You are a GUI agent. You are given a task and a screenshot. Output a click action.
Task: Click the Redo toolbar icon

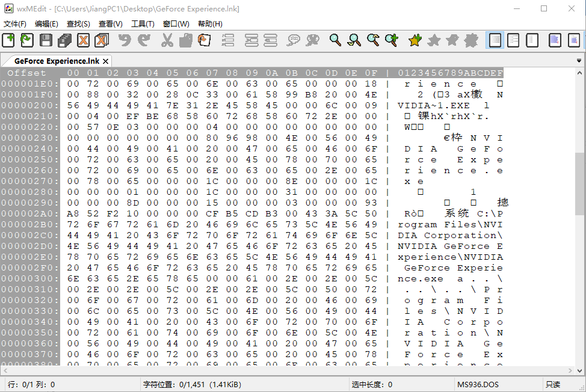point(144,40)
